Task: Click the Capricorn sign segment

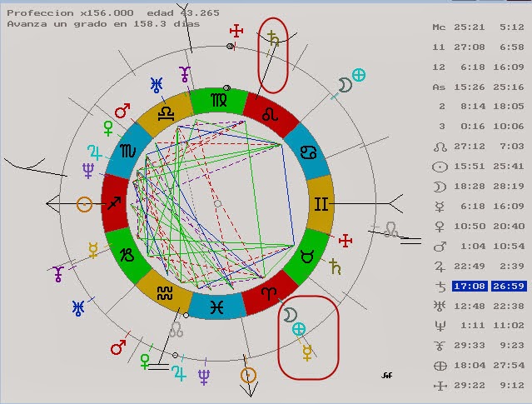Action: (127, 255)
